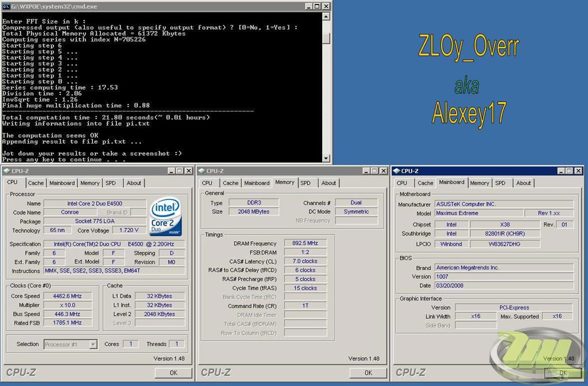The image size is (588, 386).
Task: Click the Name field Intel Core 2 Duo E4500
Action: tap(95, 203)
